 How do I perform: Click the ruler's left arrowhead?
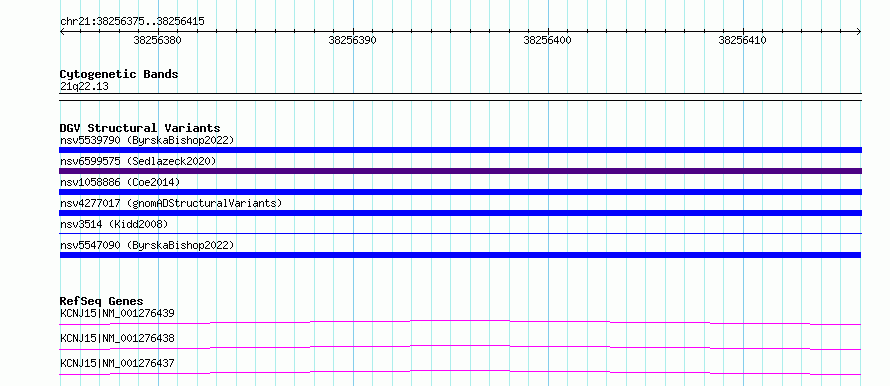coord(62,32)
